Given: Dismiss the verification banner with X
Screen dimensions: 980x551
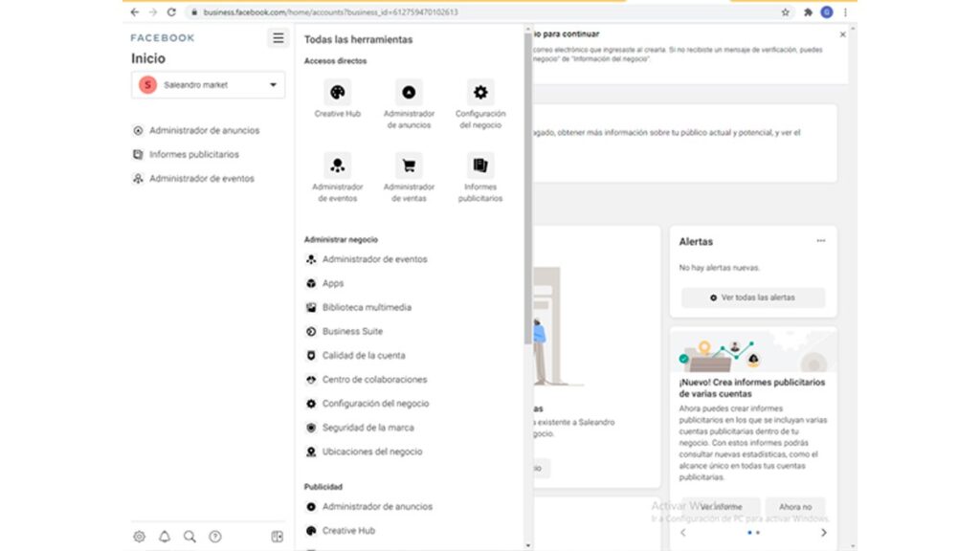Looking at the screenshot, I should coord(842,34).
